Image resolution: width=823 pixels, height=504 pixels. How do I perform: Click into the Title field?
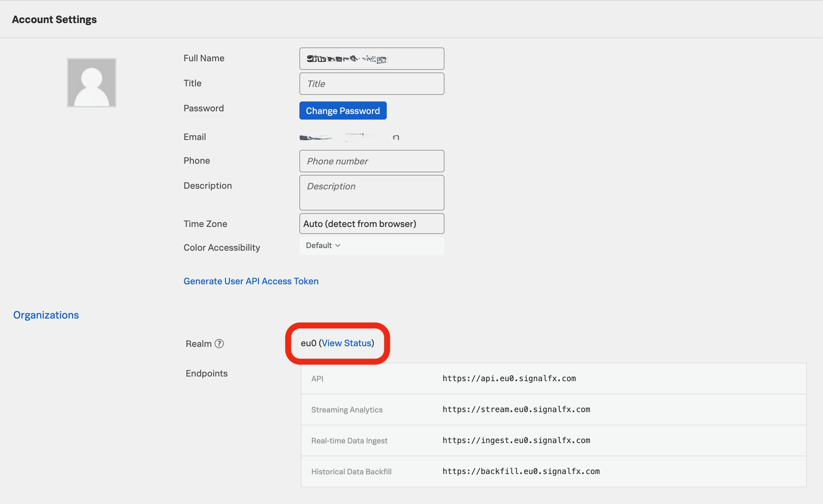click(x=371, y=83)
